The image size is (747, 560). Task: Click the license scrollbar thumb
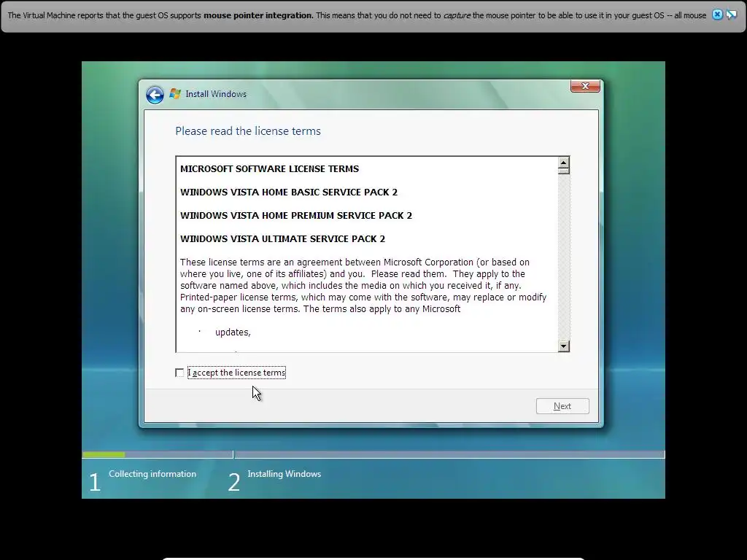point(564,171)
